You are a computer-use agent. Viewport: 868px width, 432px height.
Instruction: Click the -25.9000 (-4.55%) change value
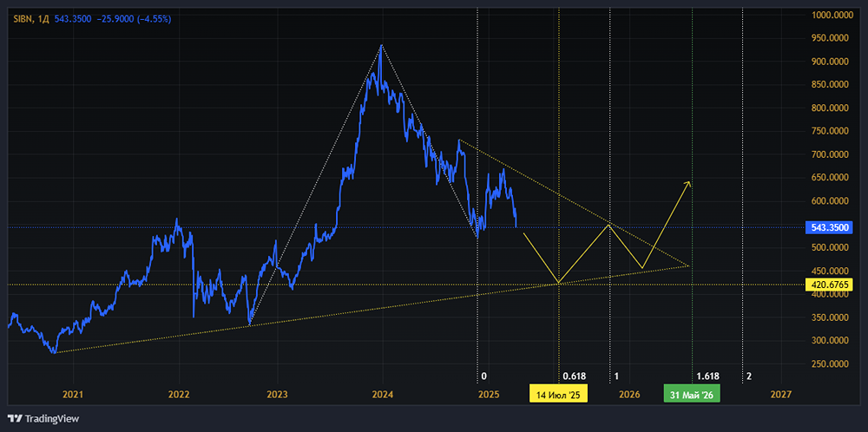click(135, 19)
